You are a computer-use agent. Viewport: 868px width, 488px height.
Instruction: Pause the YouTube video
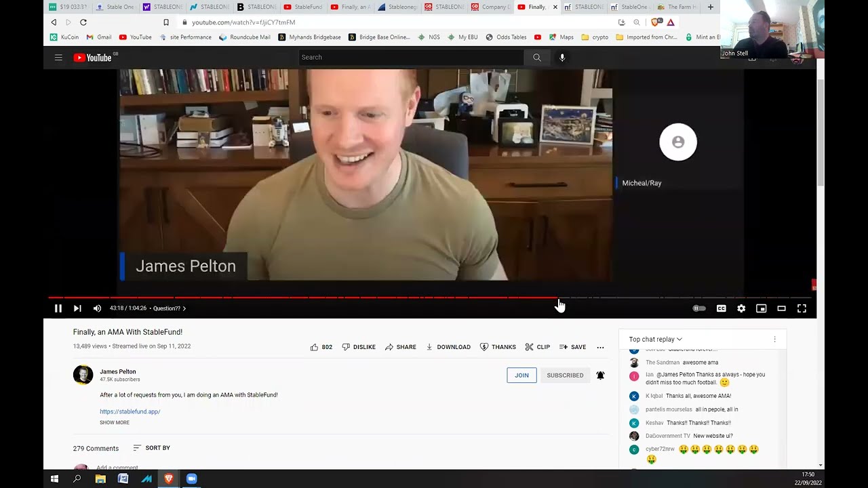tap(58, 308)
